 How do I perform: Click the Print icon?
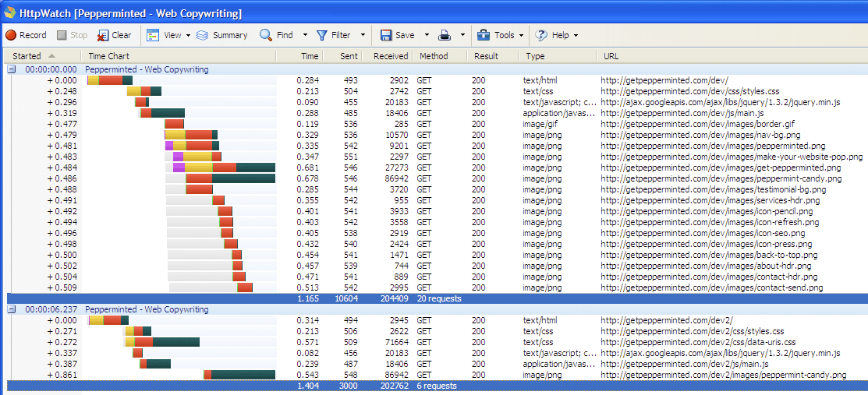point(444,35)
